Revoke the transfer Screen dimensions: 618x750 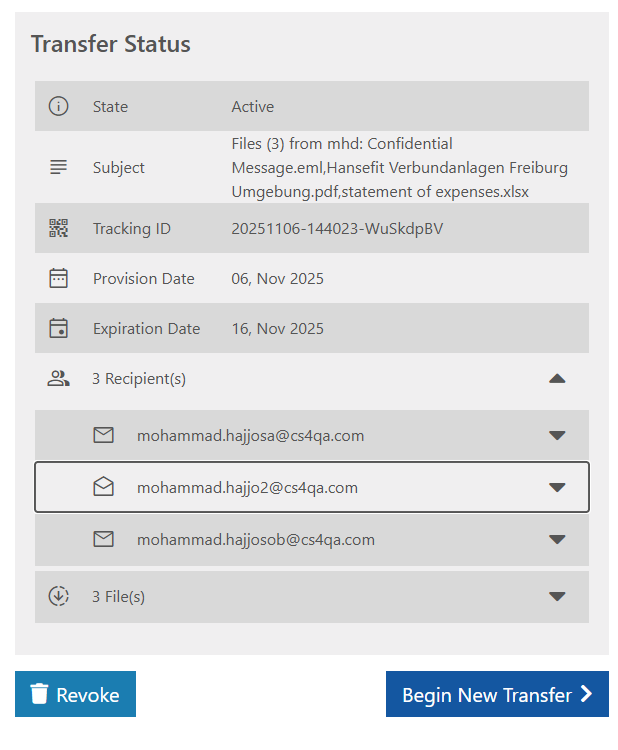(75, 695)
